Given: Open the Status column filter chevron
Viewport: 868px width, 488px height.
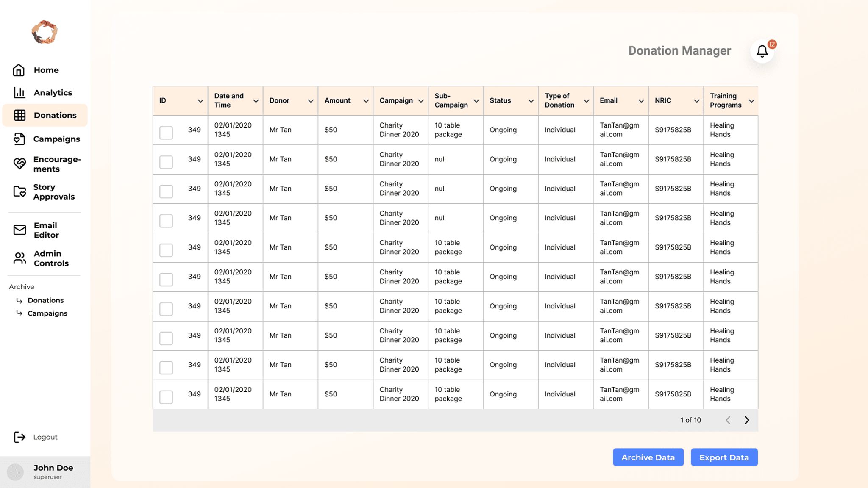Looking at the screenshot, I should pos(531,101).
